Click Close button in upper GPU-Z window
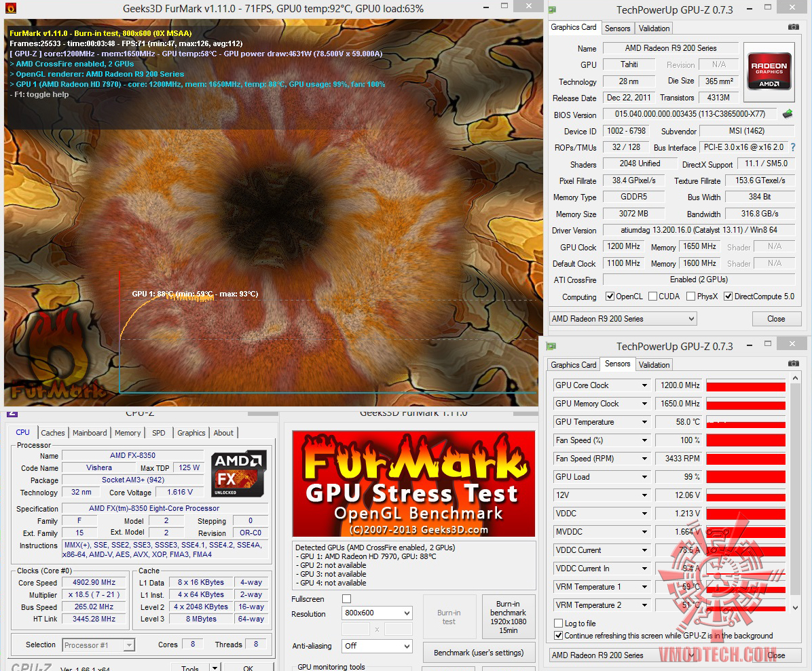812x671 pixels. tap(776, 319)
